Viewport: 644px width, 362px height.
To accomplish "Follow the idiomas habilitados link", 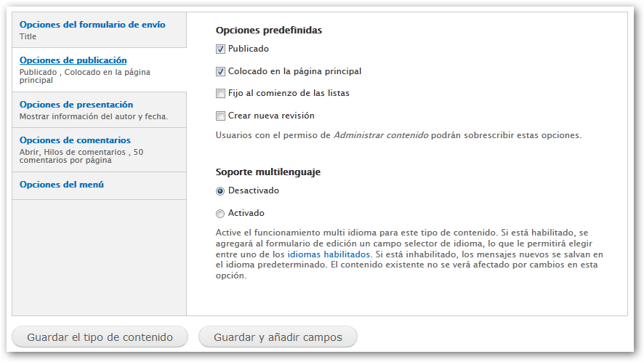I will coord(329,254).
